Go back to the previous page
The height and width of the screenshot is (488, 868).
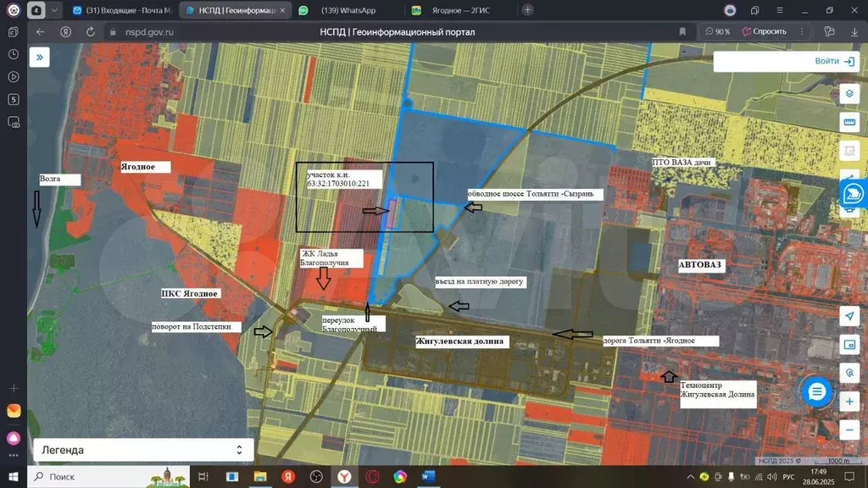pos(41,32)
